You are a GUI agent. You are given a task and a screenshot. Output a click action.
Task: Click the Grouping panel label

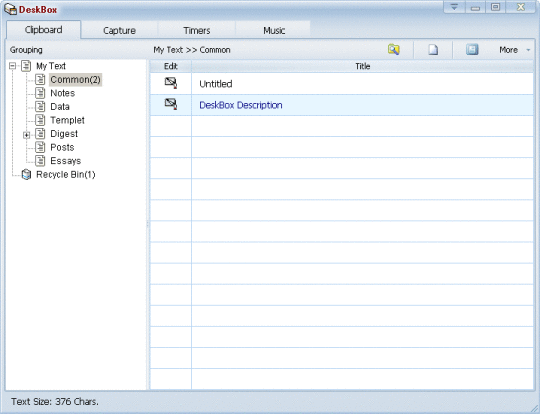[x=26, y=50]
